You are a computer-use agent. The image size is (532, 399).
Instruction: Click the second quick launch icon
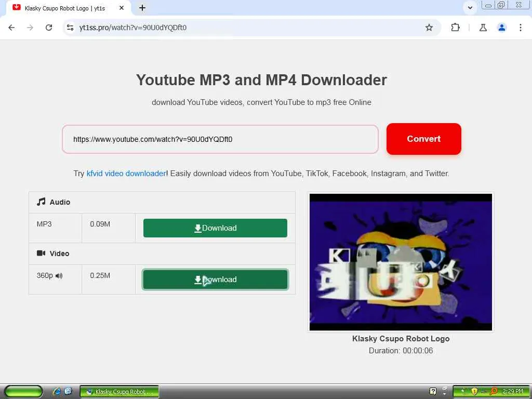tap(68, 391)
